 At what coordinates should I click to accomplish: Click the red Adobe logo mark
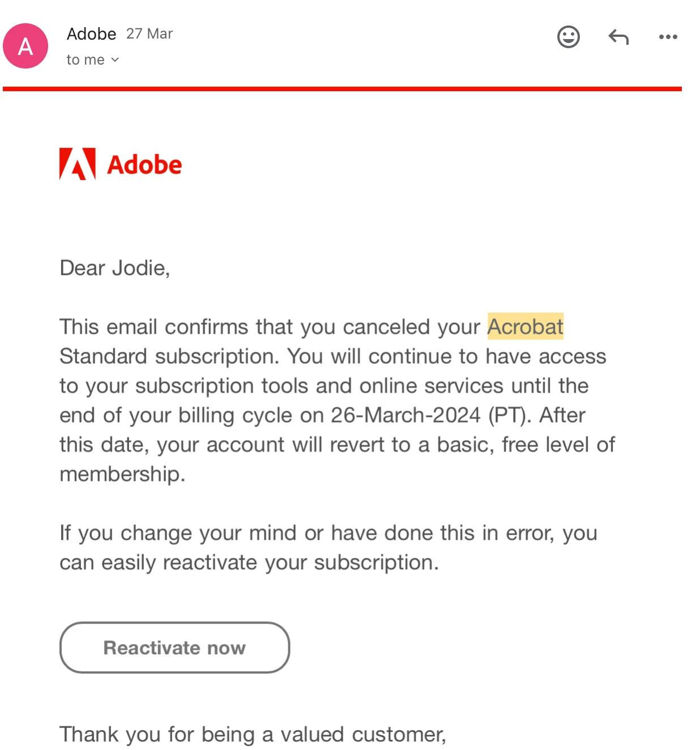[x=78, y=164]
